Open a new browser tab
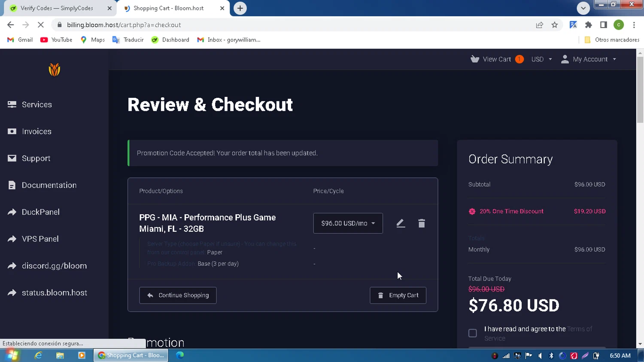This screenshot has height=362, width=644. [240, 8]
